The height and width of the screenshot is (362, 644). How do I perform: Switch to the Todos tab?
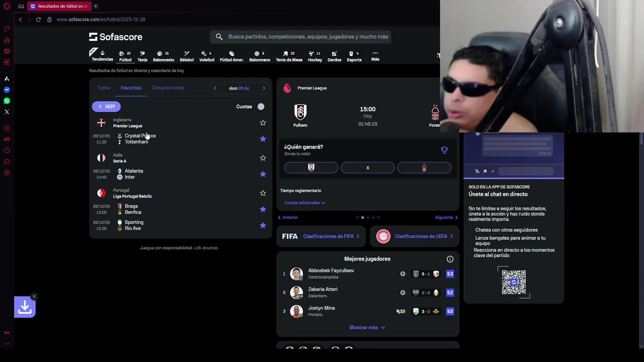pyautogui.click(x=103, y=88)
